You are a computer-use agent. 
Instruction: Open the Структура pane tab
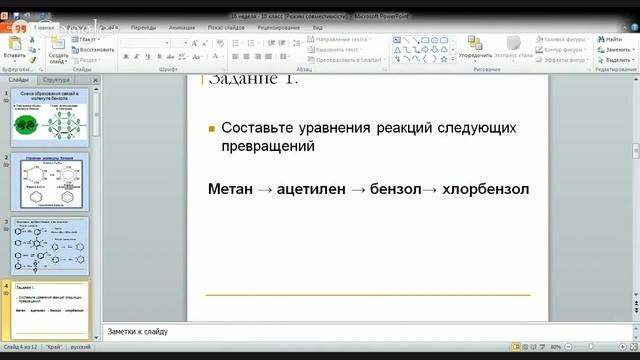click(x=56, y=80)
